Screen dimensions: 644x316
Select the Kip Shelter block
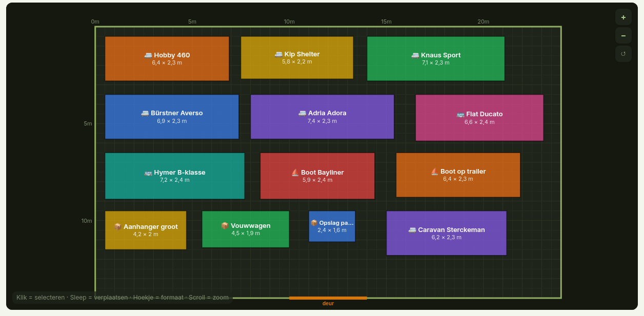[297, 57]
